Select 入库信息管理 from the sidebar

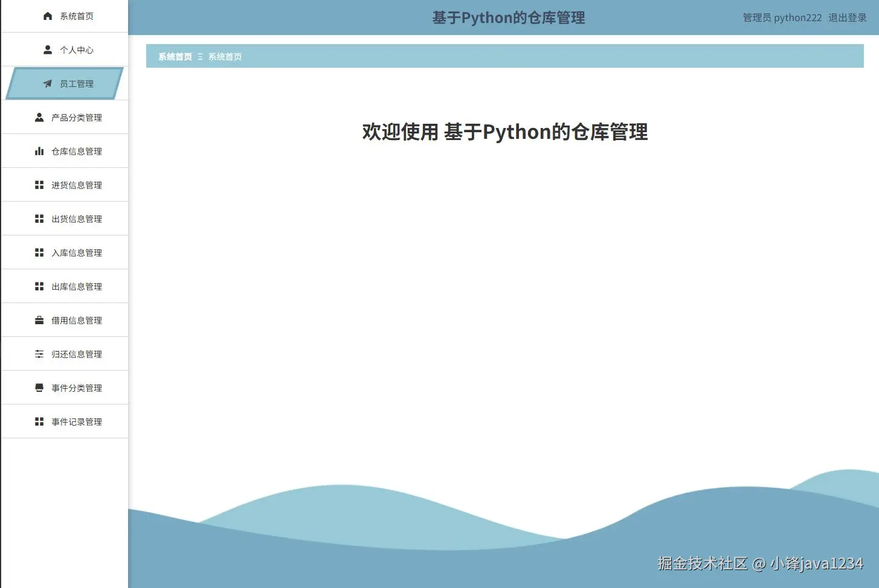tap(65, 253)
